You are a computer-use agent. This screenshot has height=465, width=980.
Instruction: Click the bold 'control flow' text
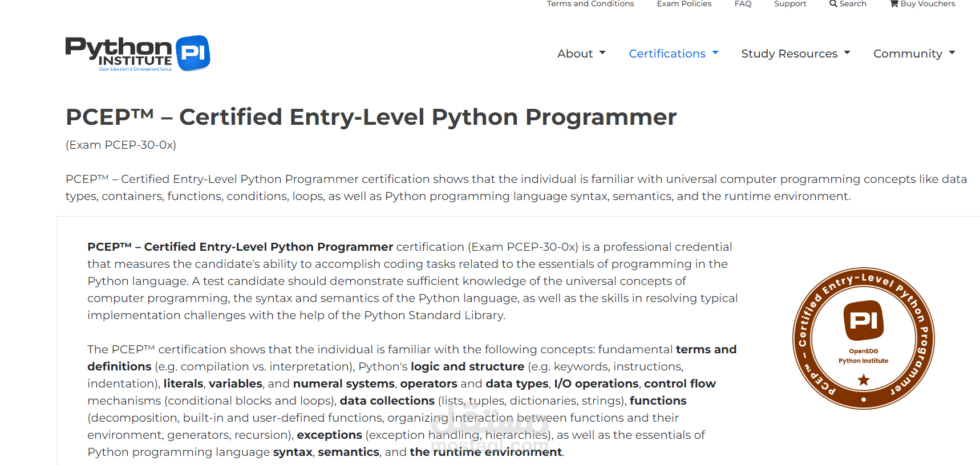coord(680,384)
